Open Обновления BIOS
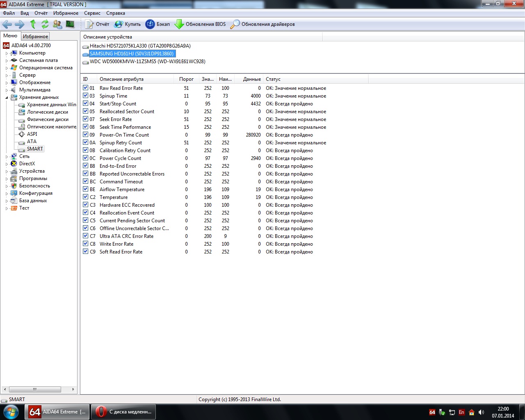This screenshot has height=420, width=525. [200, 24]
